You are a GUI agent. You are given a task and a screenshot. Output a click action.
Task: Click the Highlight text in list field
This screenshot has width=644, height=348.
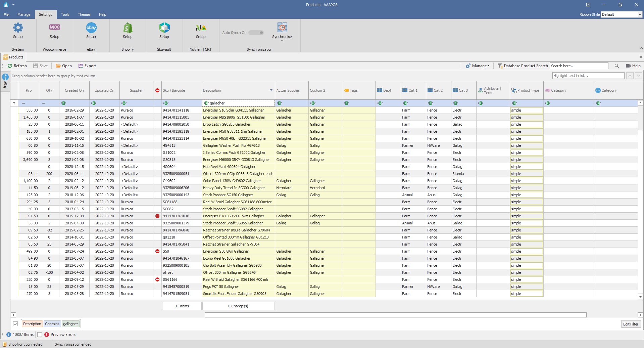[x=588, y=76]
